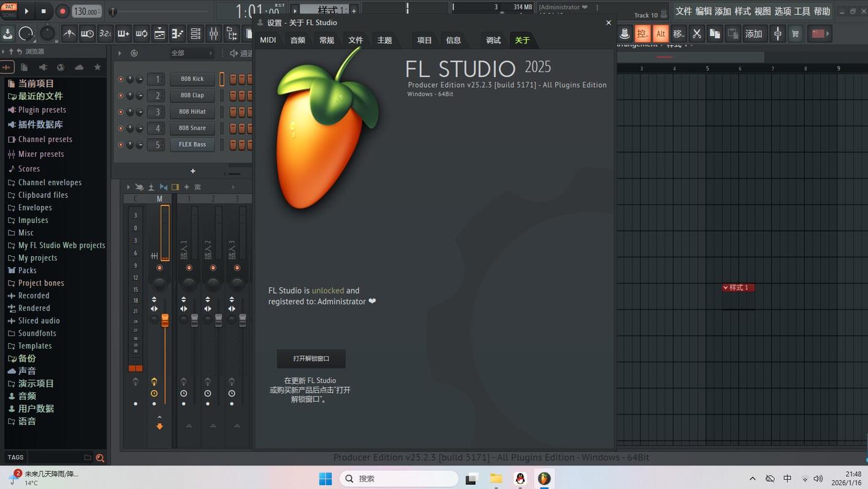Image resolution: width=868 pixels, height=489 pixels.
Task: Select the files tab icon in browser
Action: click(24, 67)
